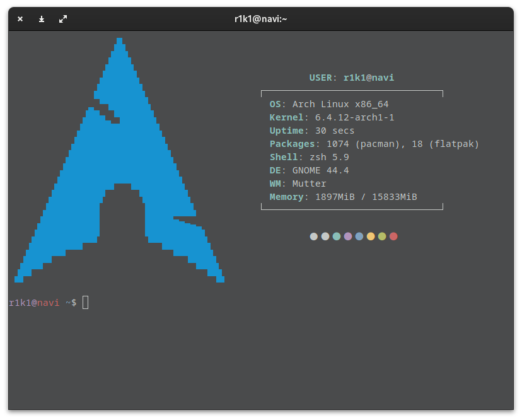Click the minimize arrow icon in titlebar
This screenshot has height=420, width=522.
[x=41, y=19]
